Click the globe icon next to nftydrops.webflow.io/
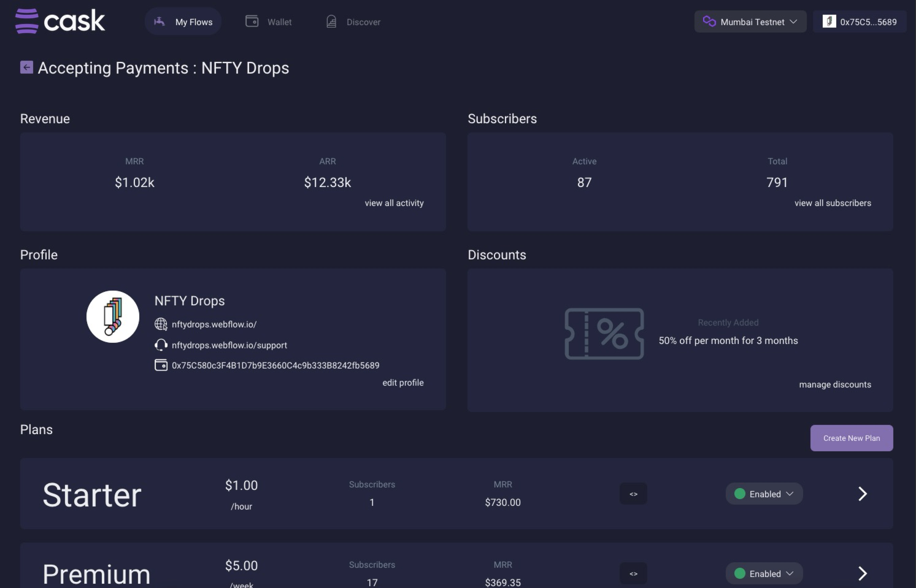This screenshot has width=916, height=588. pos(161,324)
